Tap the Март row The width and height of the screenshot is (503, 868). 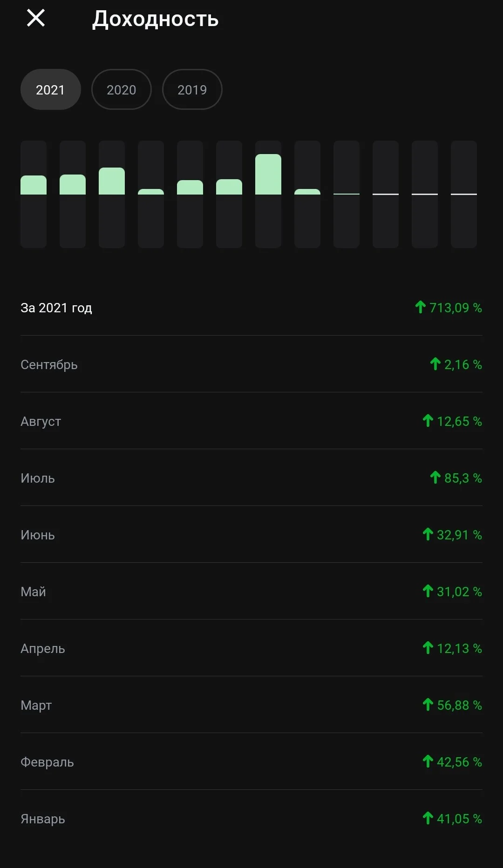click(251, 705)
